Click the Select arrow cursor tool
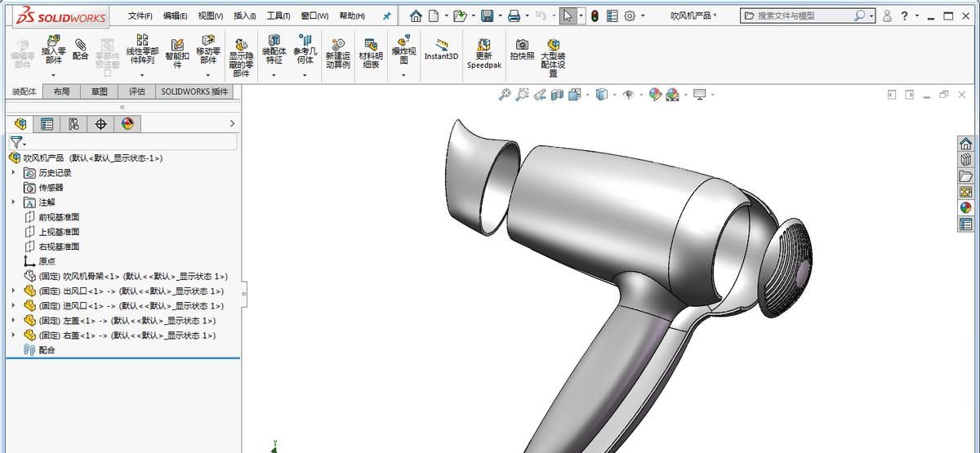Image resolution: width=980 pixels, height=453 pixels. tap(568, 16)
